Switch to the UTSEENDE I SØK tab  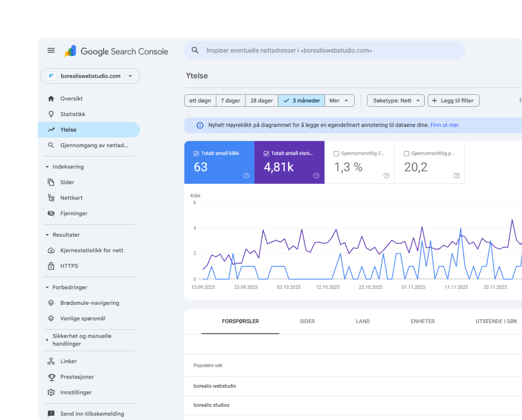[496, 321]
